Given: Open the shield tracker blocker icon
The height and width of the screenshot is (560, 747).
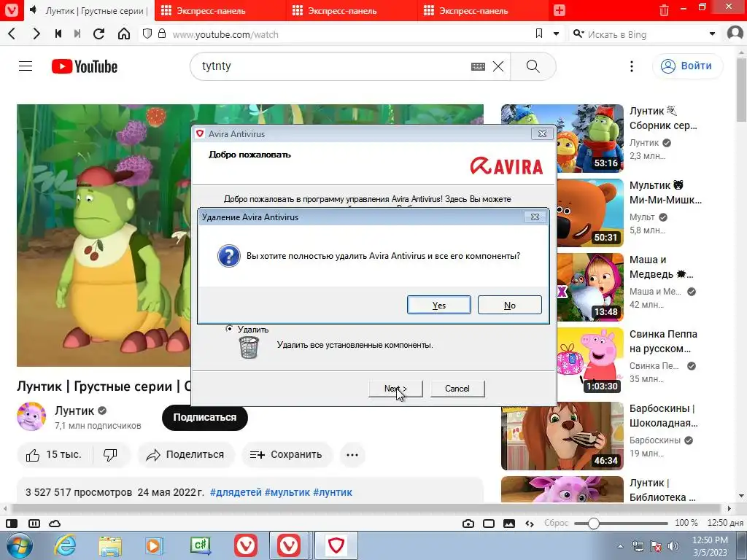Looking at the screenshot, I should (x=147, y=34).
